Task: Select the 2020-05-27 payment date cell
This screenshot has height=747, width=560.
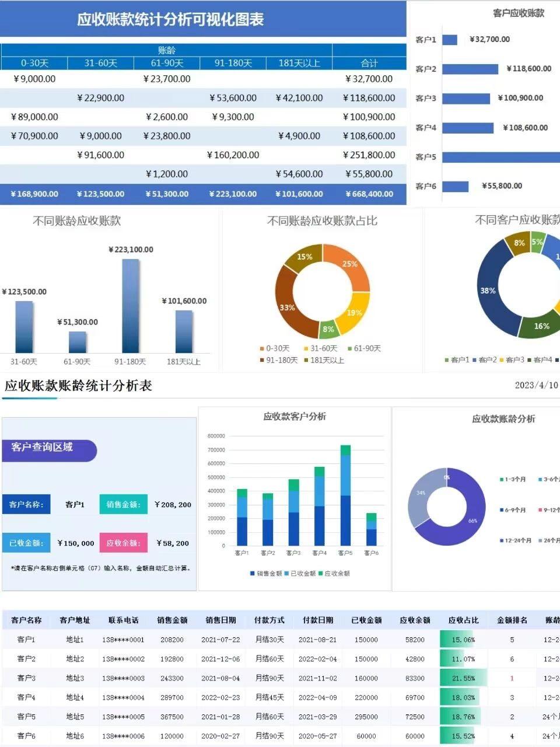Action: coord(317,736)
